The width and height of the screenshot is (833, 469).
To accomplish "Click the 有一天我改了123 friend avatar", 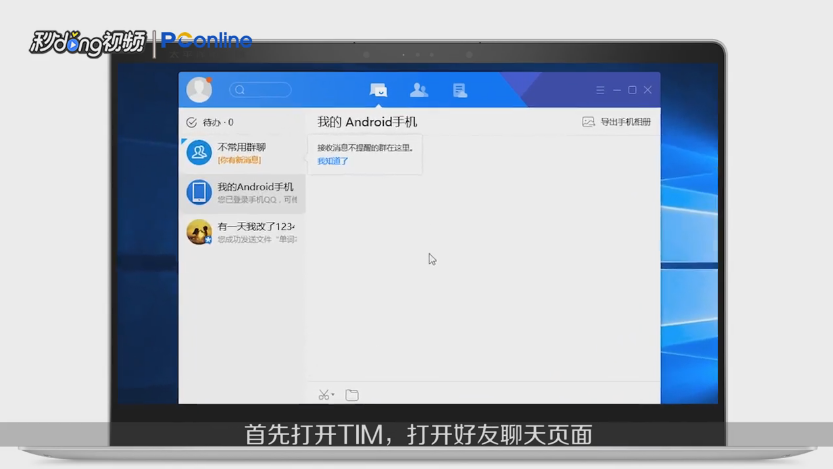I will (199, 232).
